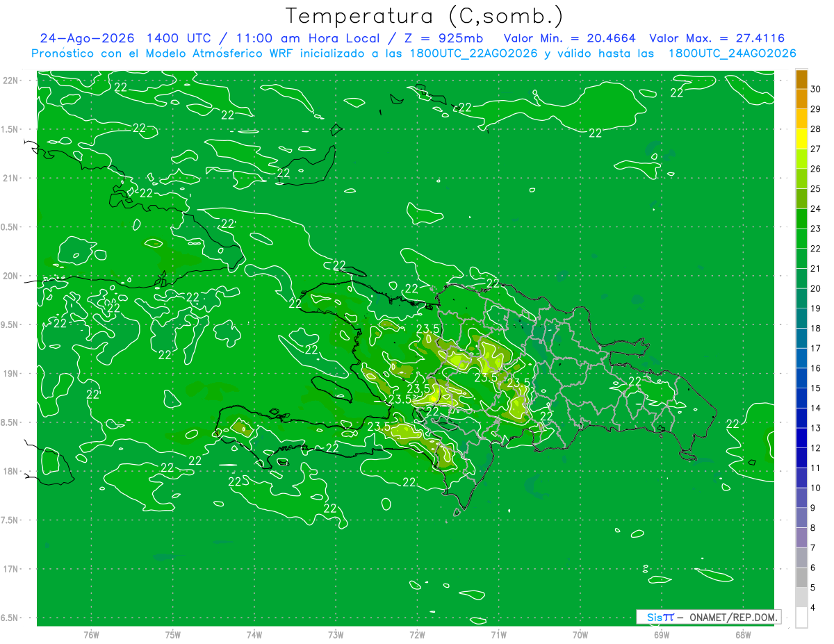Click the "74W" longitude axis label

coord(254,634)
